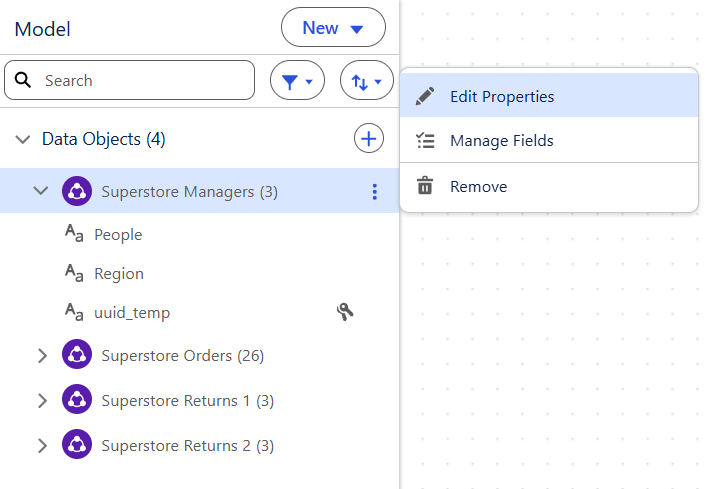Click the key icon on uuid_temp row

(345, 312)
